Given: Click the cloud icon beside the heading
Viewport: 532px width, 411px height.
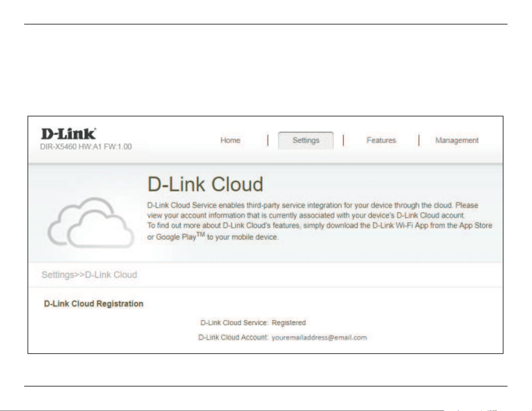Looking at the screenshot, I should [91, 222].
